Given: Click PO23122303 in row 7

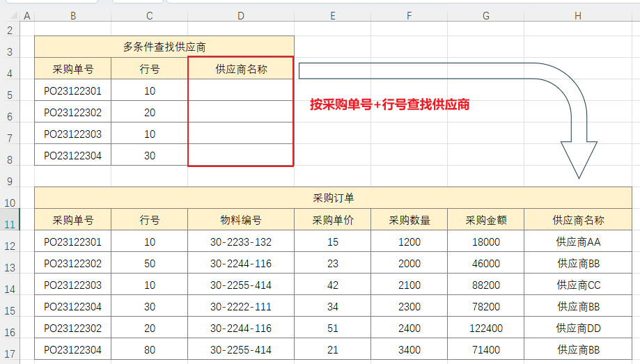Looking at the screenshot, I should [73, 134].
